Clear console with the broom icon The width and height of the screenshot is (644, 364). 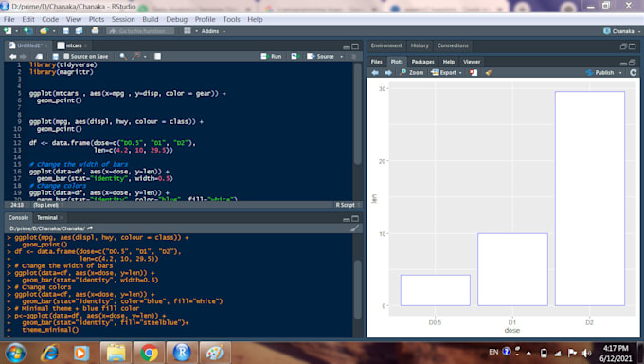(x=355, y=228)
